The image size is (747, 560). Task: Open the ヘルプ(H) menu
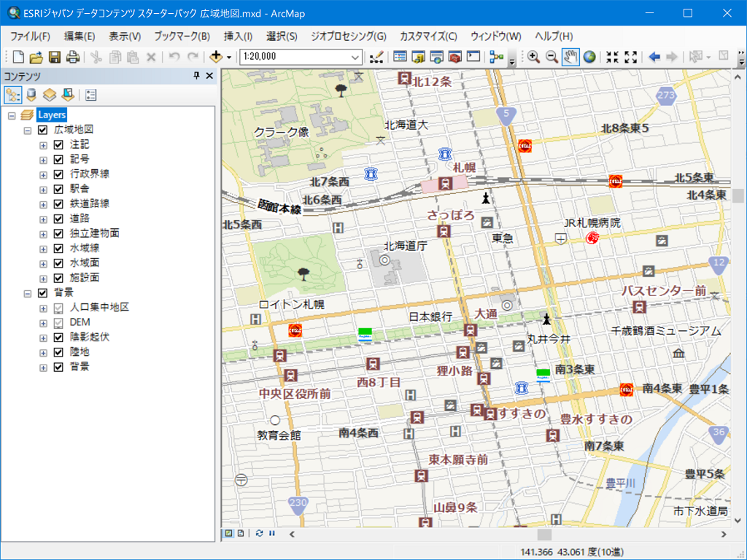[x=554, y=36]
